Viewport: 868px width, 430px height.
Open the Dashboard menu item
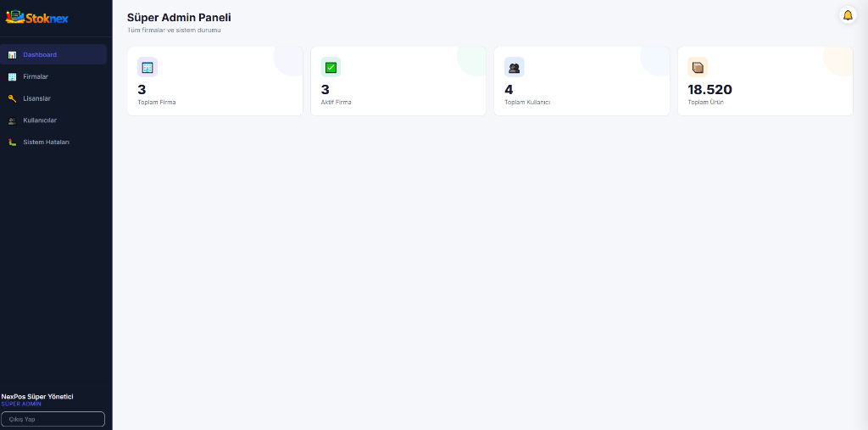tap(53, 55)
